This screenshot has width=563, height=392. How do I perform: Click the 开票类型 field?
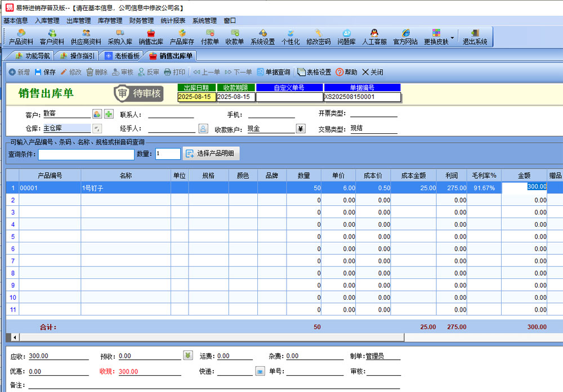[x=374, y=114]
